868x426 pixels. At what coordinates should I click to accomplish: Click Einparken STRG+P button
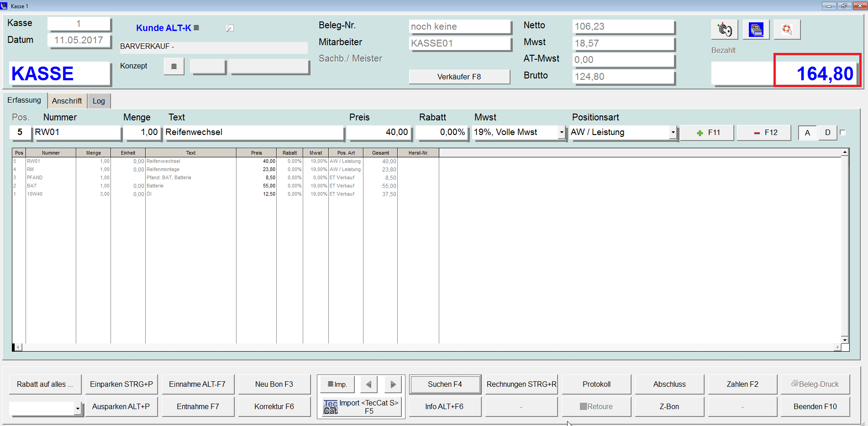(121, 384)
